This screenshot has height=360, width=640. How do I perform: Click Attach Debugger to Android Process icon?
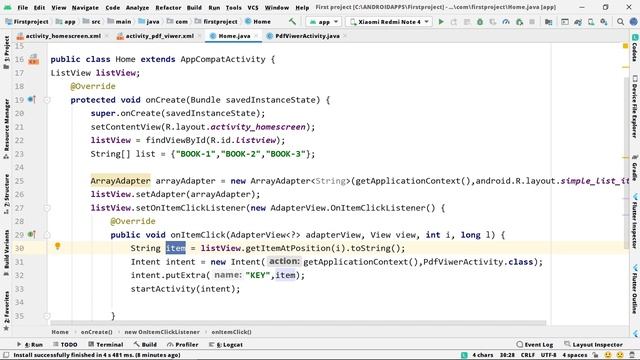coord(519,22)
